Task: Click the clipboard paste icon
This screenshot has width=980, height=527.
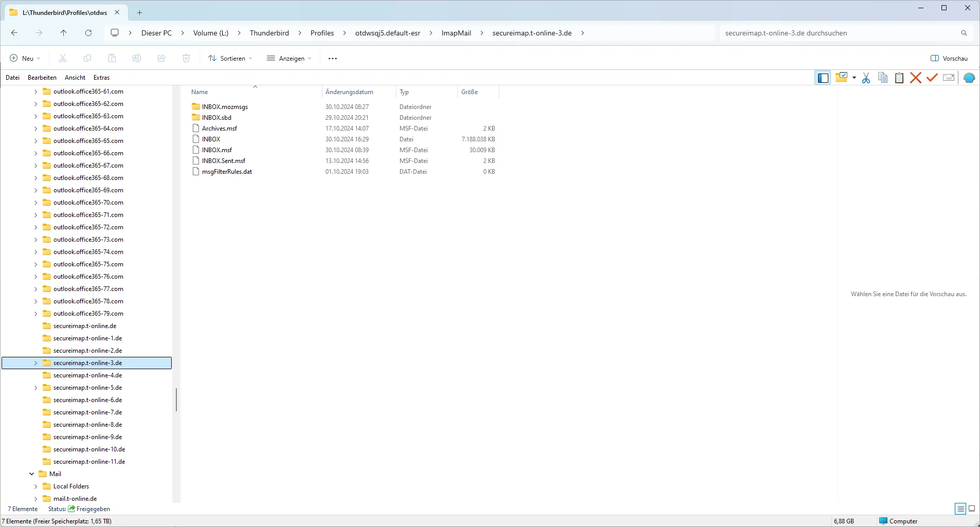Action: coord(899,78)
